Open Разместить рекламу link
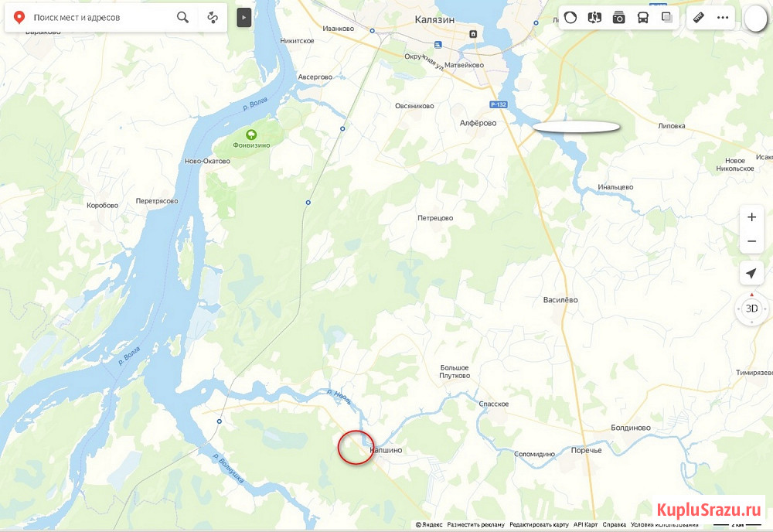 coord(475,524)
